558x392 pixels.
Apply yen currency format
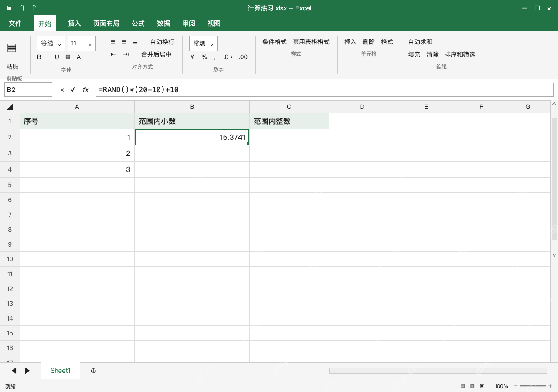point(192,57)
